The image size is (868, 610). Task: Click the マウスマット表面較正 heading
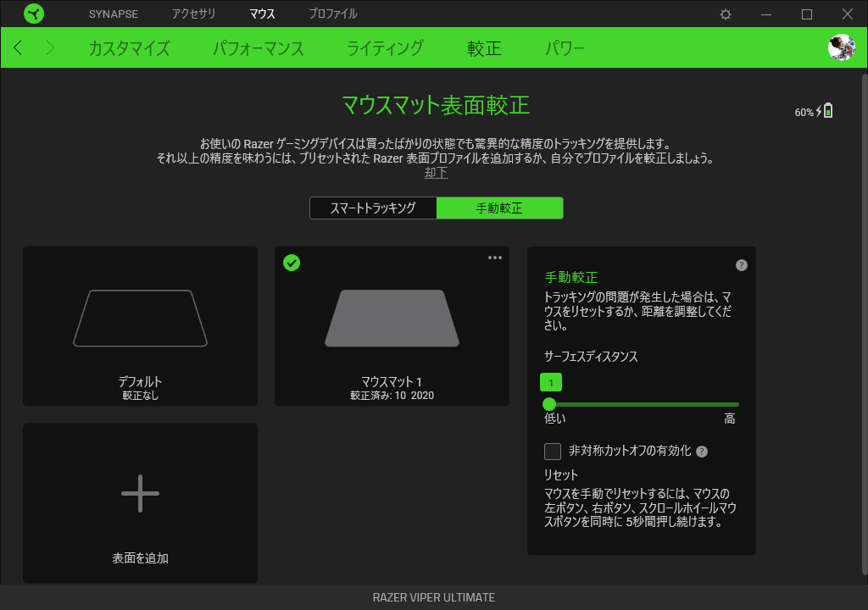(x=436, y=105)
